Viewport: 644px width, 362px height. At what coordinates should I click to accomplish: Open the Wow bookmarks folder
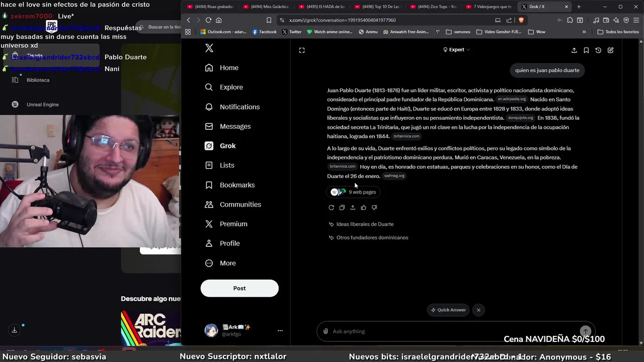pyautogui.click(x=537, y=32)
